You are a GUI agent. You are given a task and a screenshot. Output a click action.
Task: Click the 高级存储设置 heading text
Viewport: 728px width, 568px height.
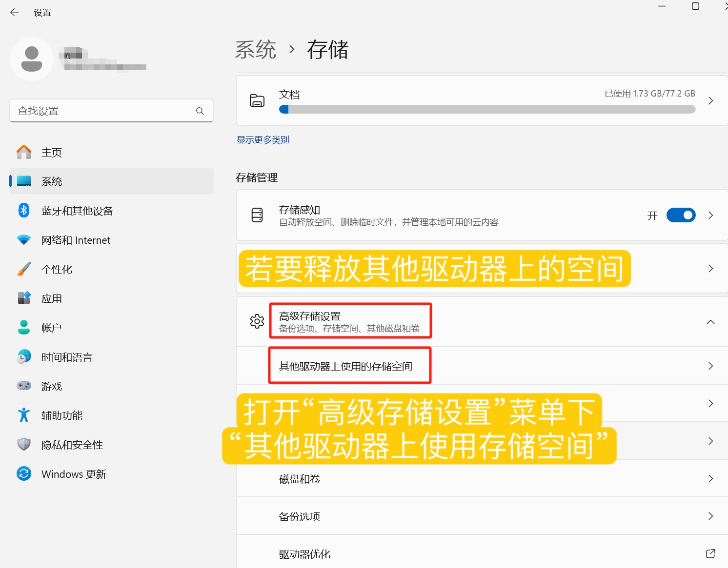coord(310,316)
